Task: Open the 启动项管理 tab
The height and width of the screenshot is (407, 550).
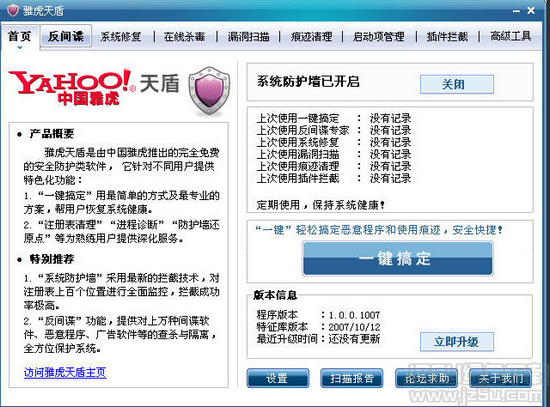Action: [378, 36]
